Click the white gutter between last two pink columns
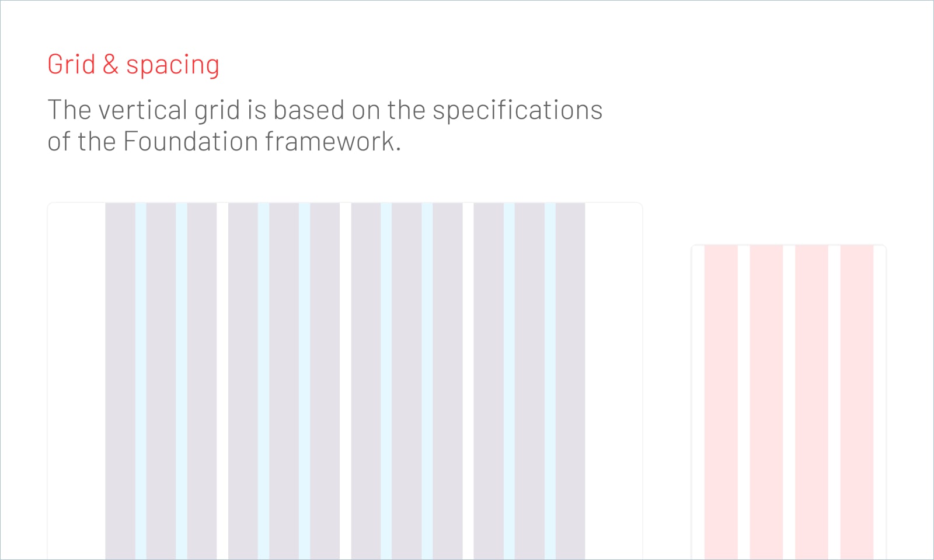934x560 pixels. 834,402
